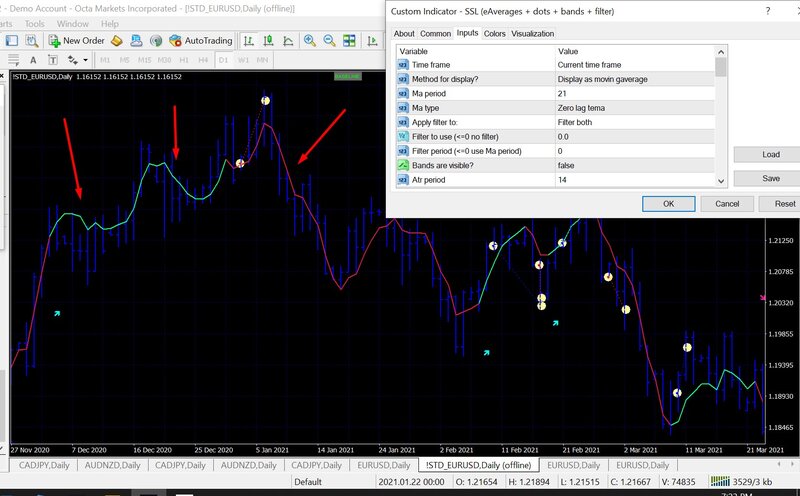Select the M15 timeframe button
The image size is (800, 496).
click(x=142, y=60)
